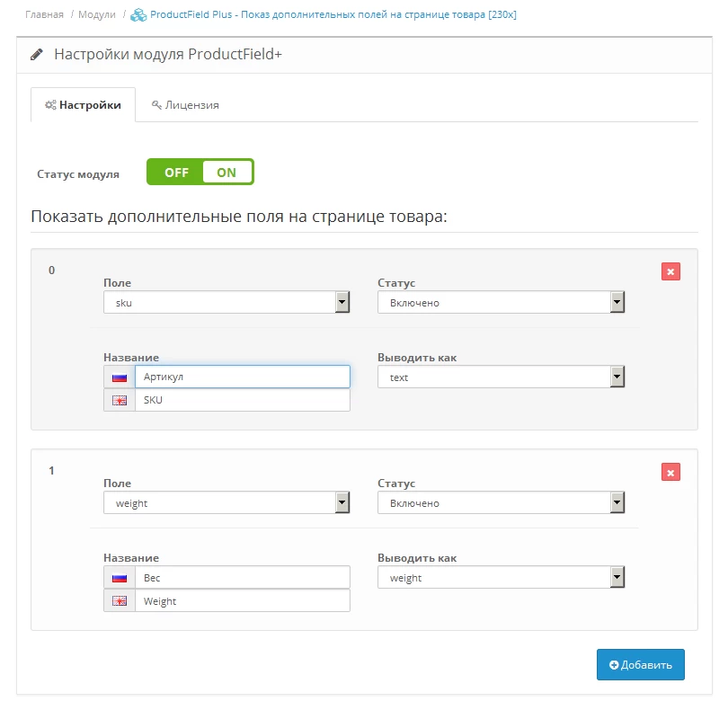The image size is (728, 710).
Task: Select the Настройки tab
Action: pyautogui.click(x=83, y=105)
